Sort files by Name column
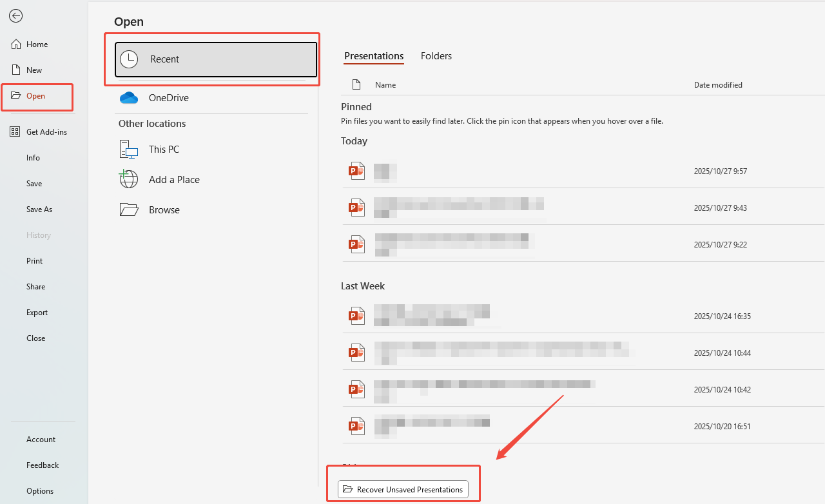Image resolution: width=825 pixels, height=504 pixels. [385, 84]
